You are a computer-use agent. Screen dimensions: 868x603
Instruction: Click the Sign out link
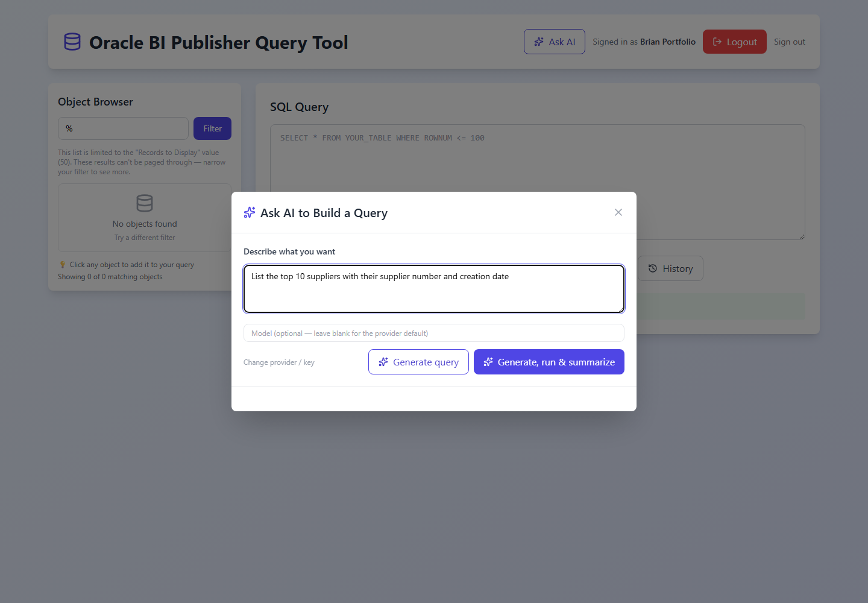pos(790,42)
